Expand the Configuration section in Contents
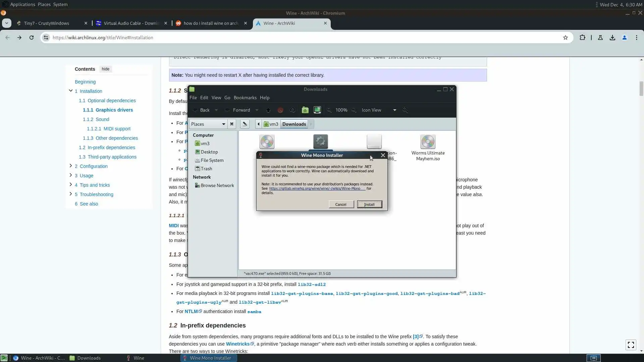Viewport: 644px width, 362px height. coord(70,166)
